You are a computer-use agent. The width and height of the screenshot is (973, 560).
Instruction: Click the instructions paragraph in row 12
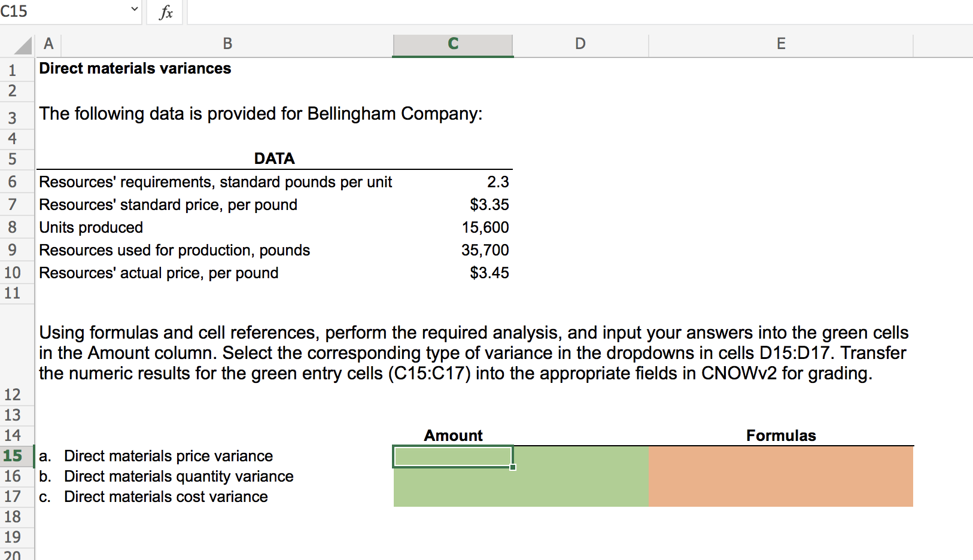[x=473, y=353]
